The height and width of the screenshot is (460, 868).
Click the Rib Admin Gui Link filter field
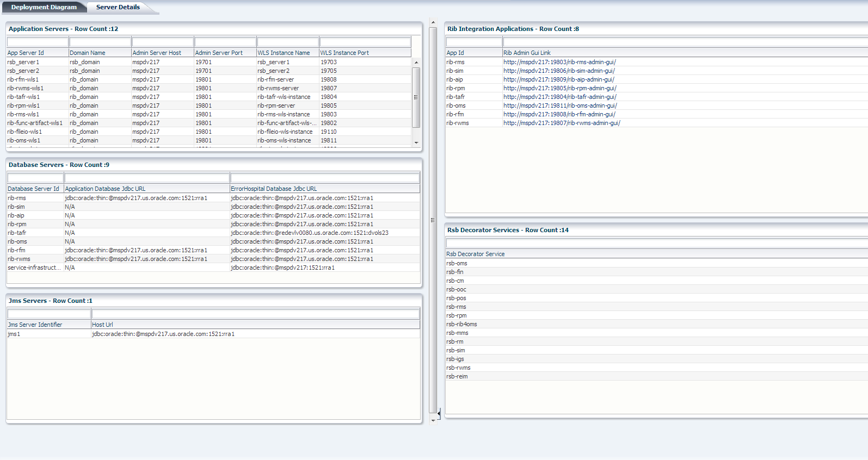686,42
